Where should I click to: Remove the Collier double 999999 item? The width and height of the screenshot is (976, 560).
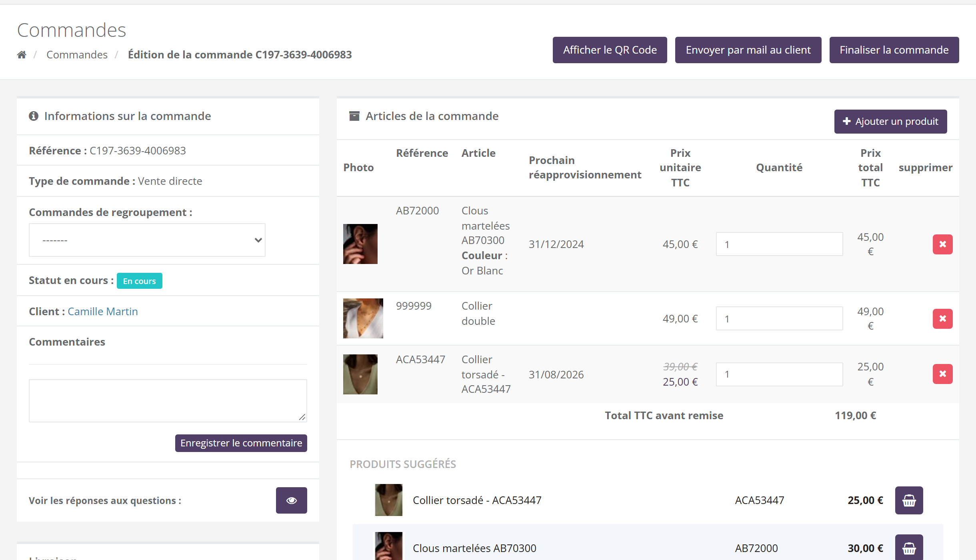click(942, 318)
